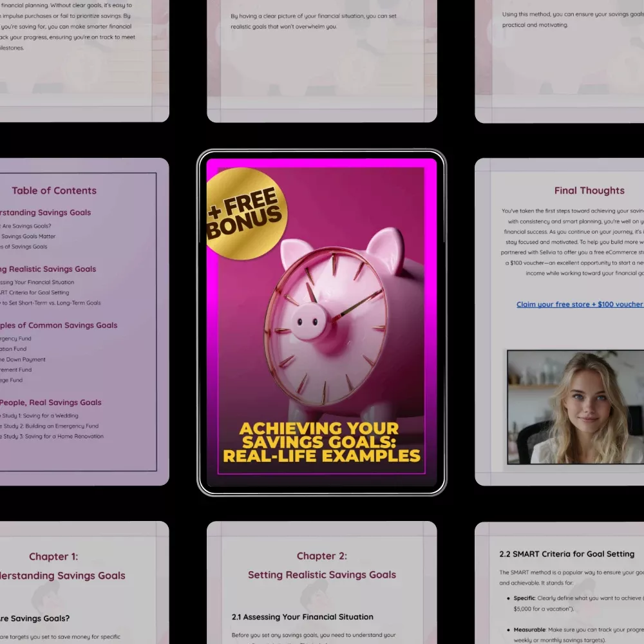Screen dimensions: 644x644
Task: Open "Case Study 1: Saving for a Wedding" entry
Action: coord(40,416)
